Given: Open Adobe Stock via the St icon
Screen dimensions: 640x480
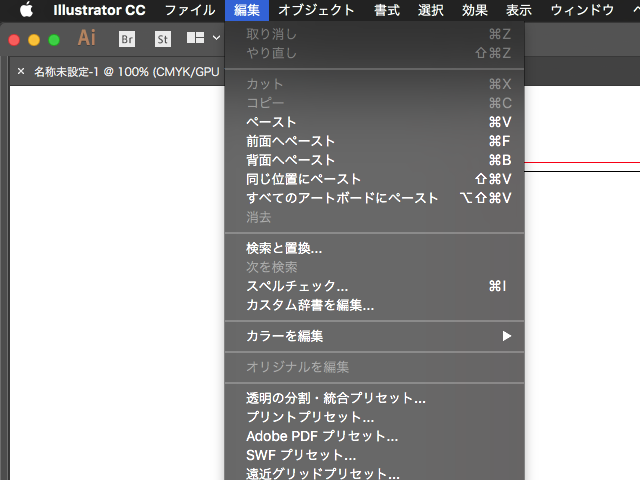Looking at the screenshot, I should click(x=162, y=39).
